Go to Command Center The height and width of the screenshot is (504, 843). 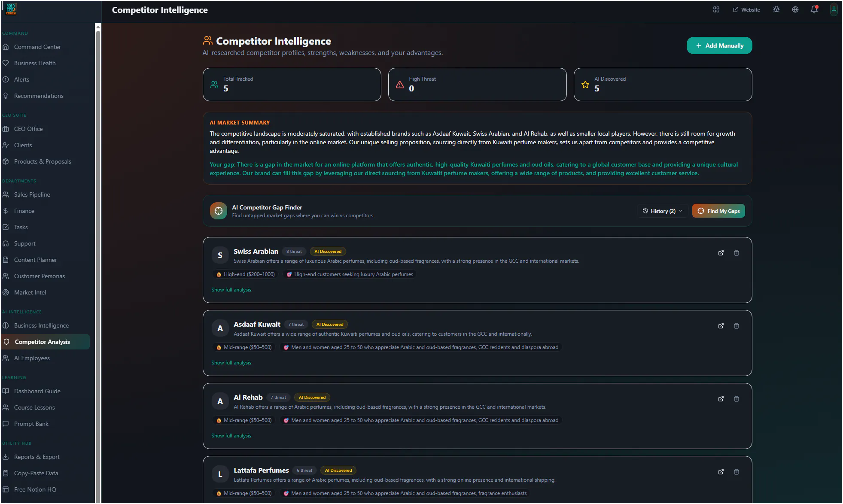tap(46, 47)
